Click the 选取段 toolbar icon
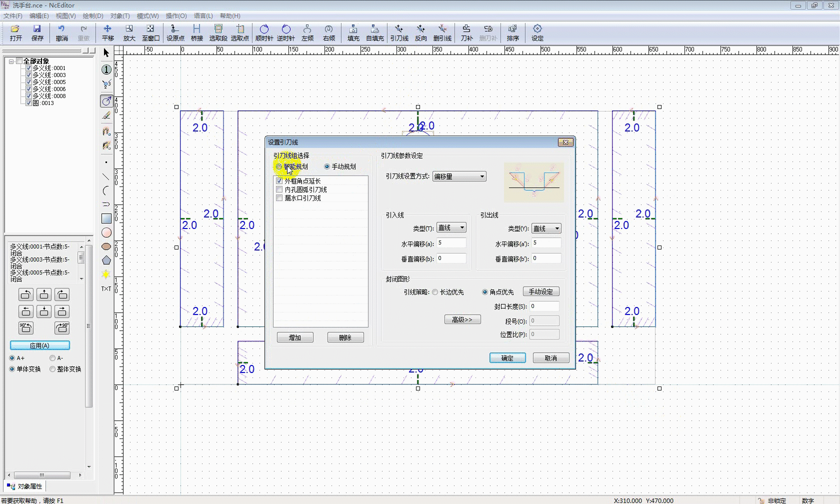 pyautogui.click(x=218, y=33)
